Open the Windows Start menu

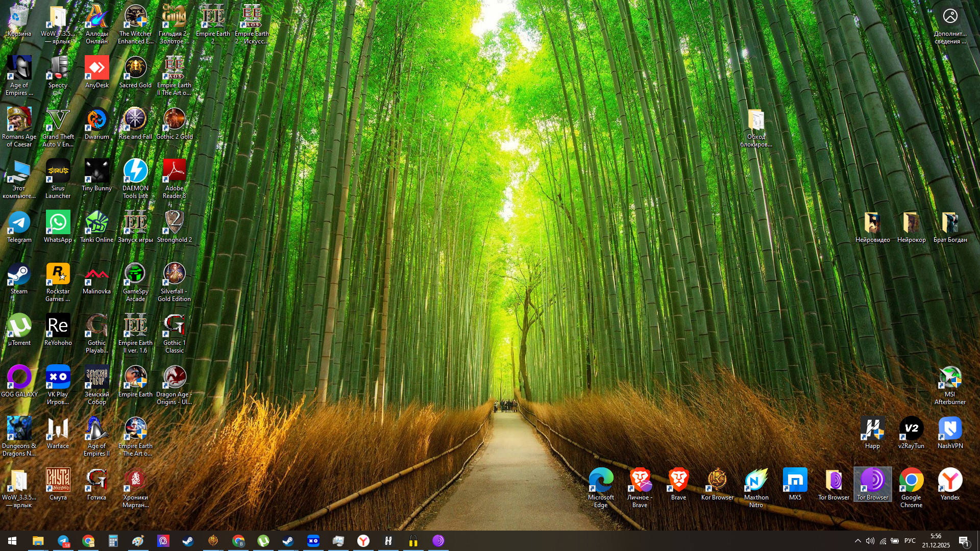[x=12, y=541]
